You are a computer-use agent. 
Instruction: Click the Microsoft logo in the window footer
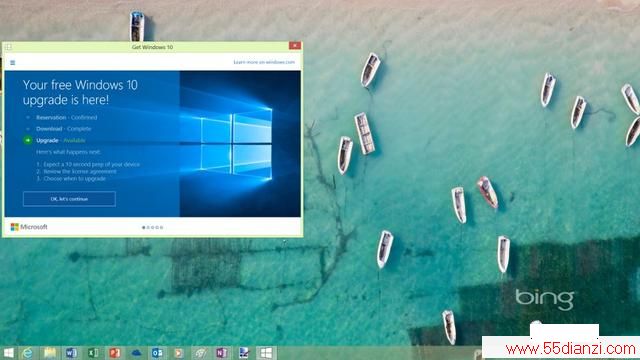[29, 227]
